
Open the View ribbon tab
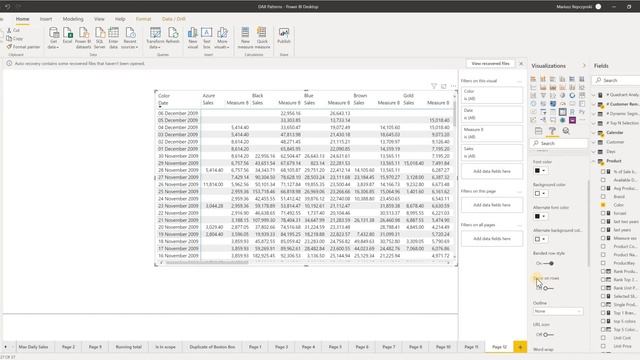point(99,19)
